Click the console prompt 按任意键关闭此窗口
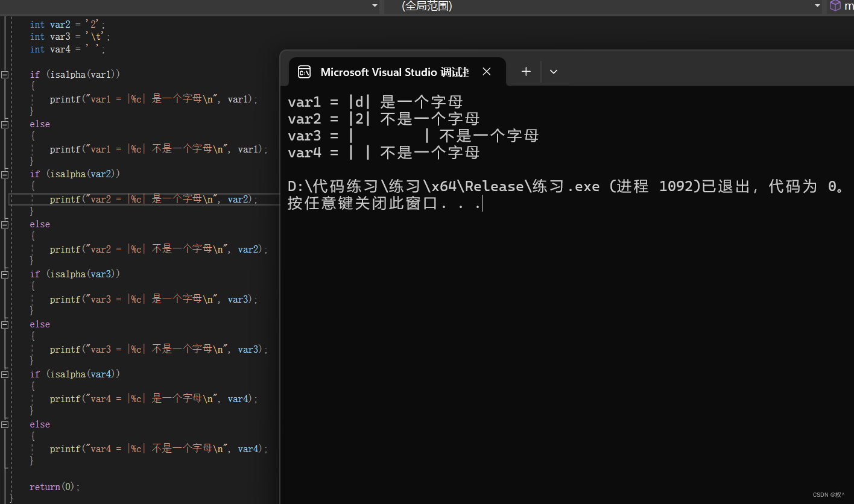 [x=384, y=204]
